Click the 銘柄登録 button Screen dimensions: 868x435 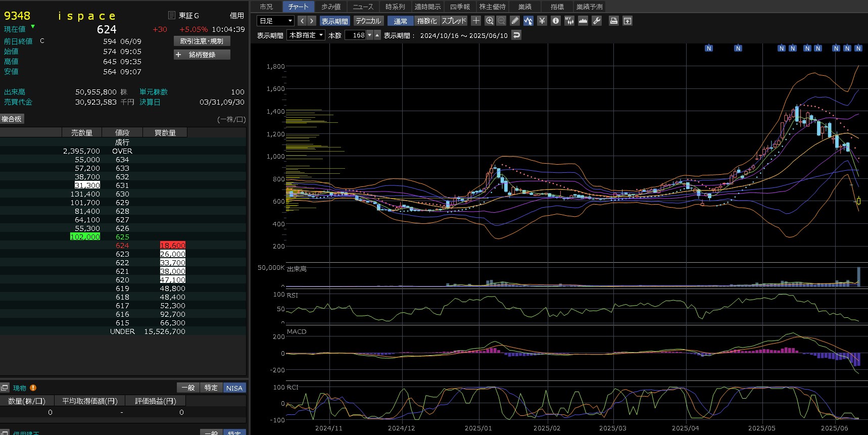point(202,55)
